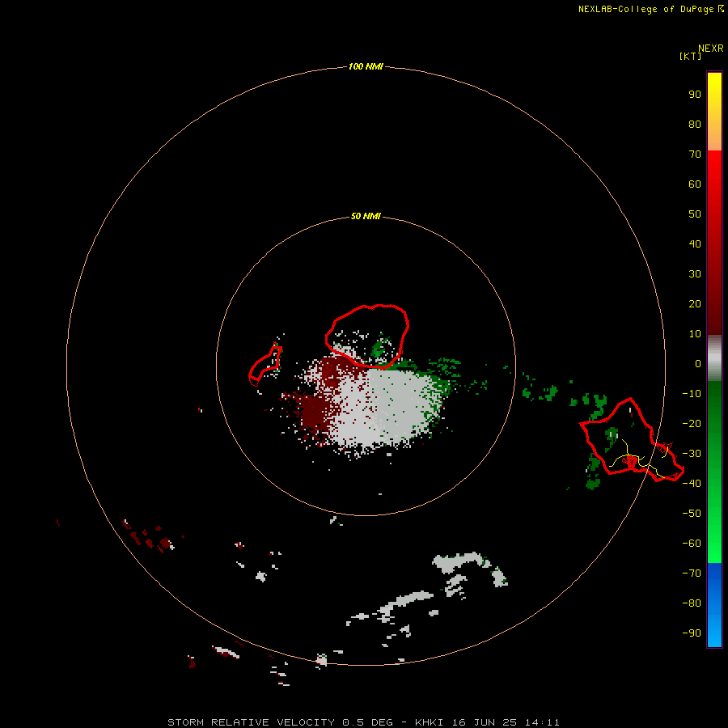Click the -50 knot scale label

(692, 514)
